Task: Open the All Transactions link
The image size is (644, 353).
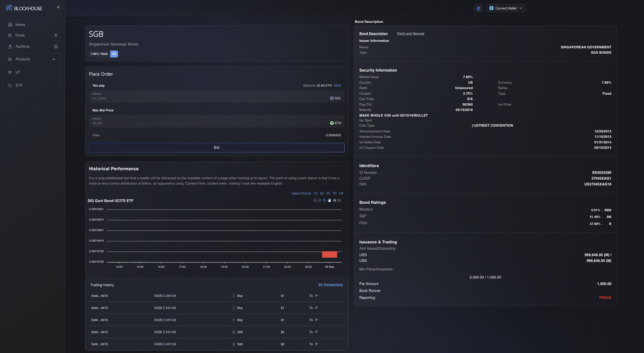Action: pos(330,285)
